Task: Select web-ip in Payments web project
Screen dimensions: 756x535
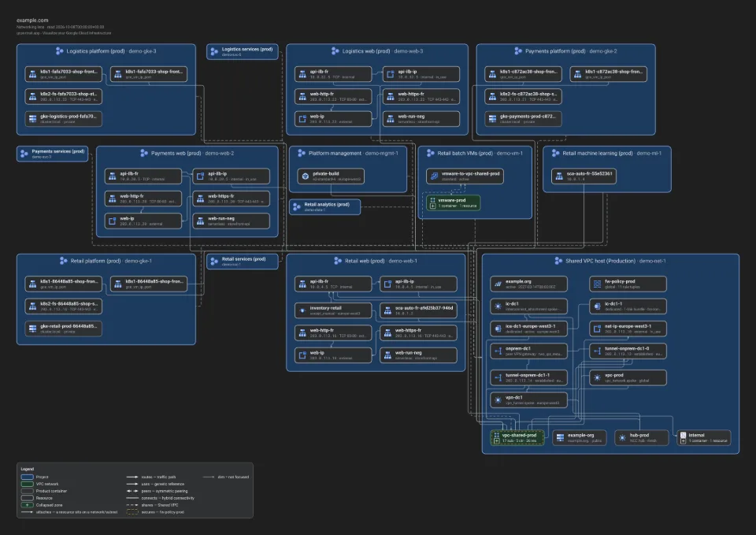Action: [x=143, y=221]
